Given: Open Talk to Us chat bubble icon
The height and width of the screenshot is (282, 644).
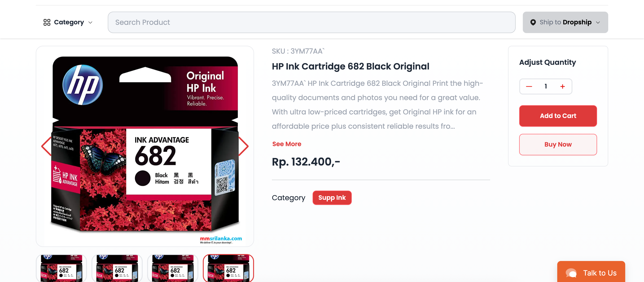Looking at the screenshot, I should (x=571, y=273).
